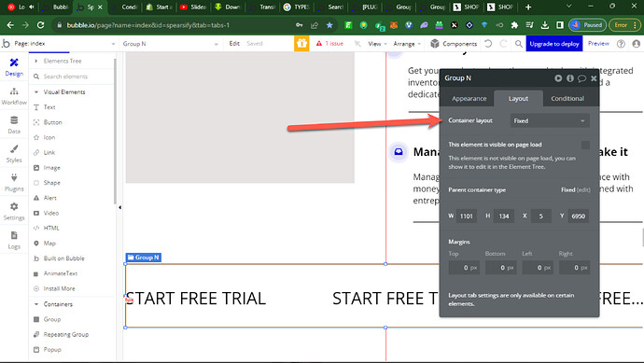Click the Preview link
This screenshot has height=363, width=644.
pos(598,44)
